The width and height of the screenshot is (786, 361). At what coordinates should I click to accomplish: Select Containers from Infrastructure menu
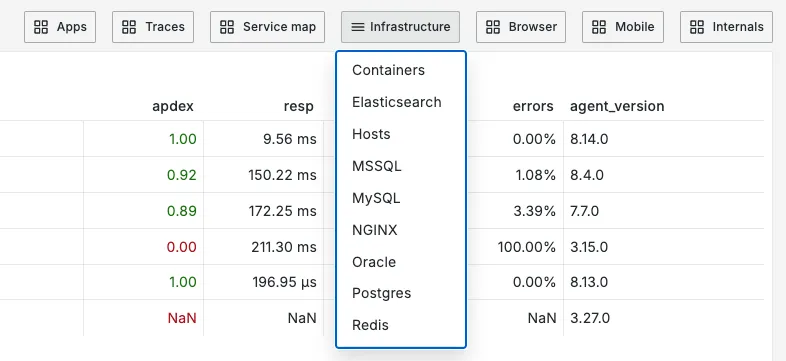tap(401, 70)
